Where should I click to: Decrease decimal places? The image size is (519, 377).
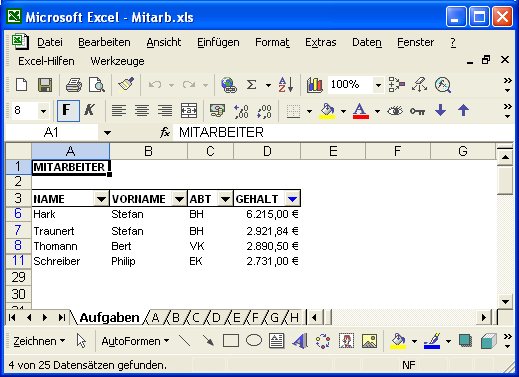264,111
